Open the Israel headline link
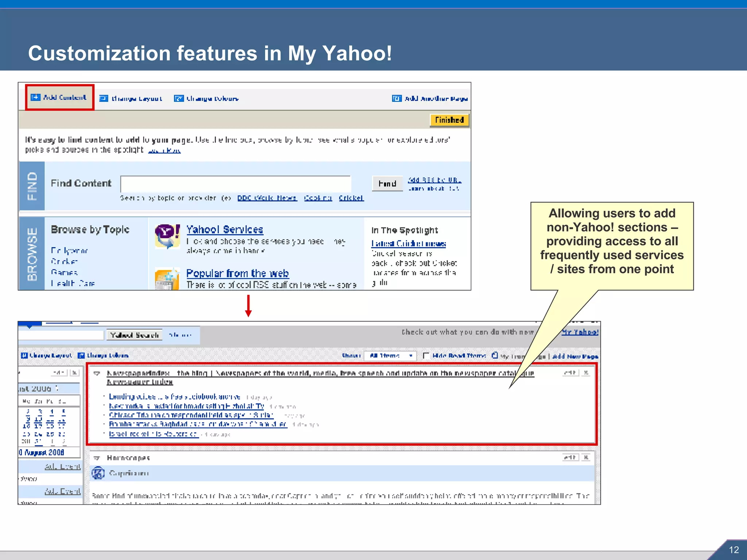Viewport: 747px width, 560px height. point(154,434)
